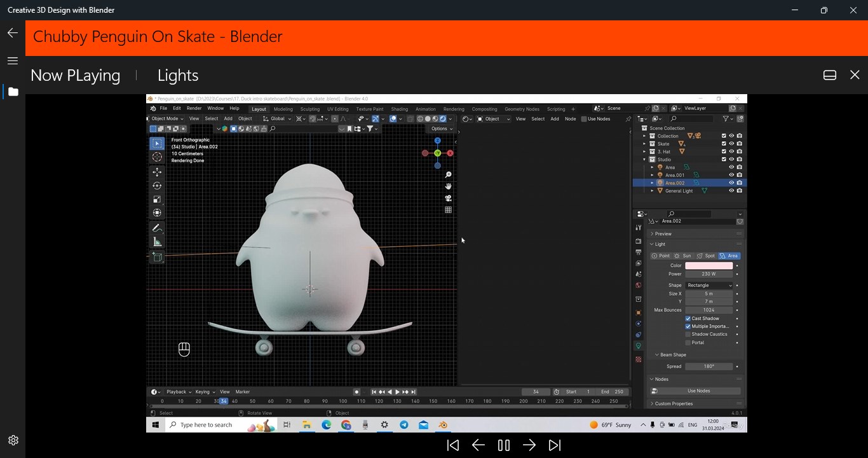Screen dimensions: 868x458
Task: Switch to the Shading workspace tab
Action: point(399,109)
